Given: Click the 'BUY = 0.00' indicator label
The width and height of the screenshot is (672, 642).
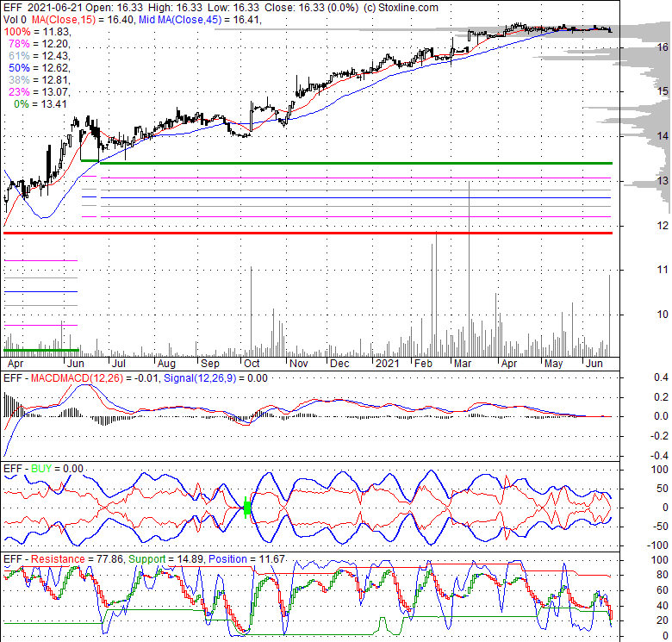Looking at the screenshot, I should pyautogui.click(x=57, y=469).
